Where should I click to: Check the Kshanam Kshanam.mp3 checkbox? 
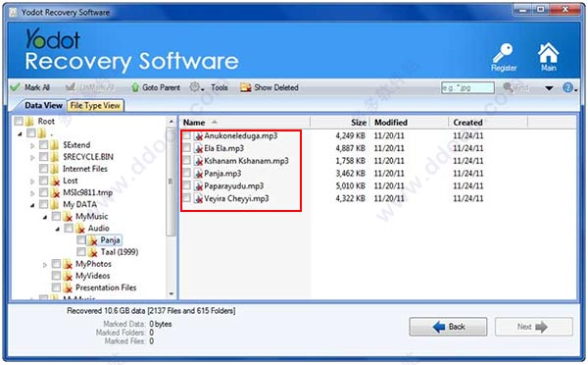point(186,161)
